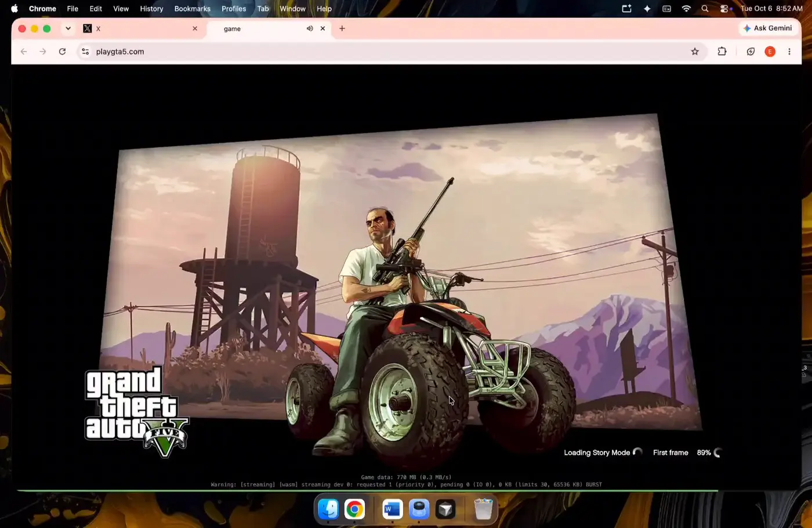
Task: Click the green loading progress bar
Action: pos(368,490)
